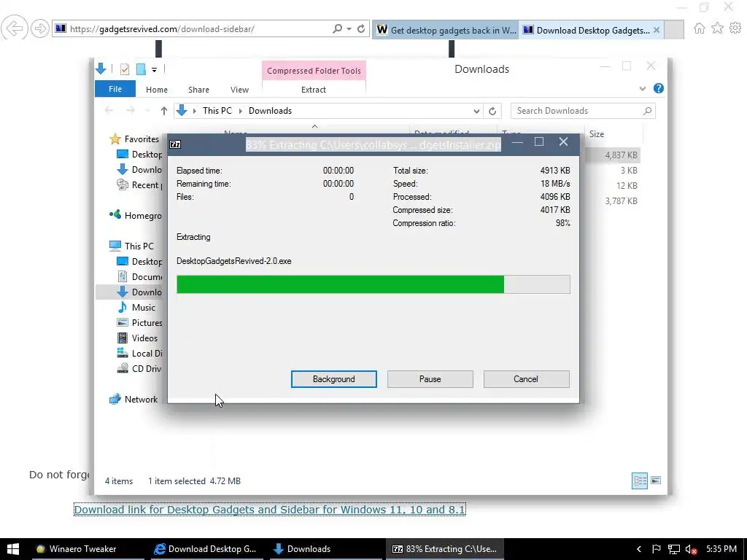The image size is (747, 560).
Task: Click the extraction progress bar
Action: [373, 284]
